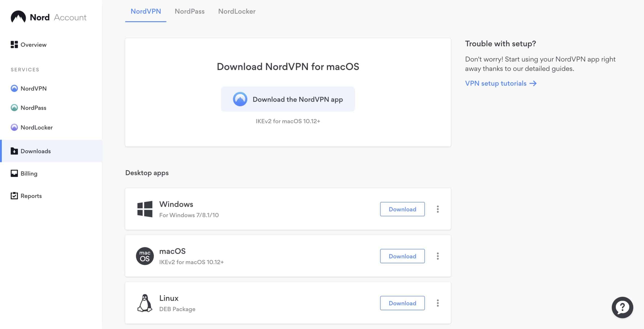644x329 pixels.
Task: Click the Nord Account mountain logo
Action: 18,17
